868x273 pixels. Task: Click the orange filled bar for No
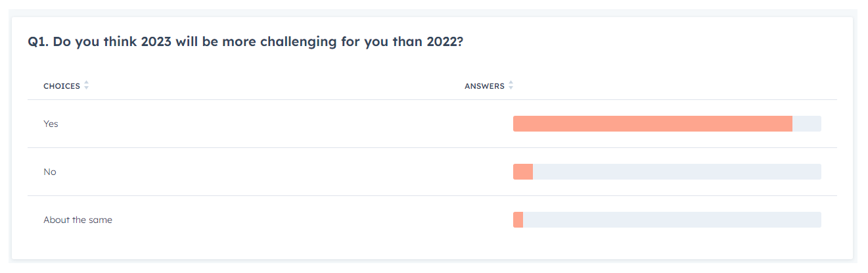523,172
